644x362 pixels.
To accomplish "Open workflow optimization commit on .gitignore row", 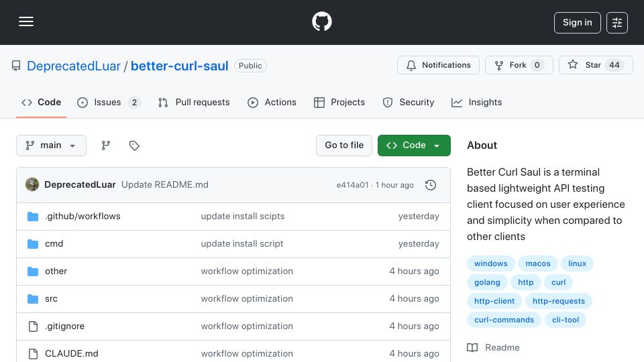I will pos(247,326).
